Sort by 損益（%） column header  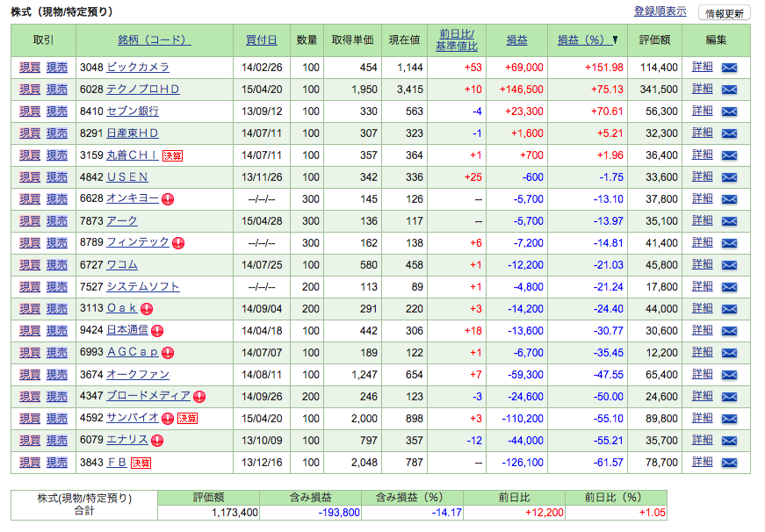pyautogui.click(x=588, y=40)
